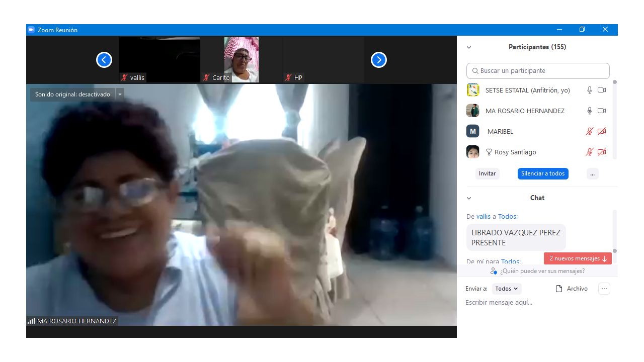Show previous video thumbnails with left arrow
Viewport: 644px width, 362px height.
click(104, 60)
